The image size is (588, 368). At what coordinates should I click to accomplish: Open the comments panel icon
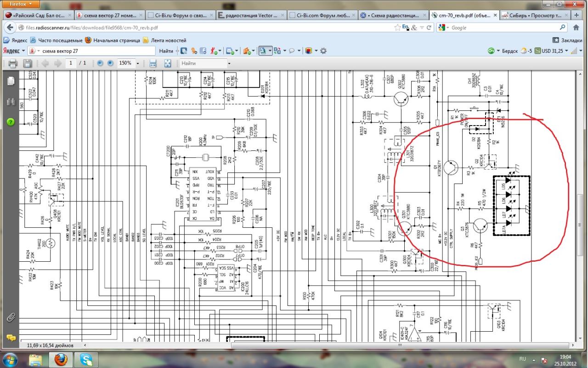[11, 338]
